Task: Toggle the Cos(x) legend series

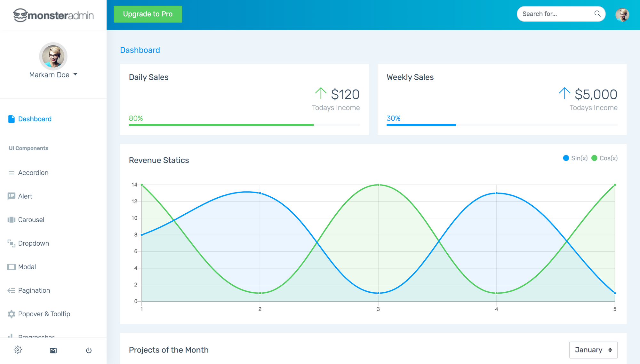Action: [x=604, y=158]
